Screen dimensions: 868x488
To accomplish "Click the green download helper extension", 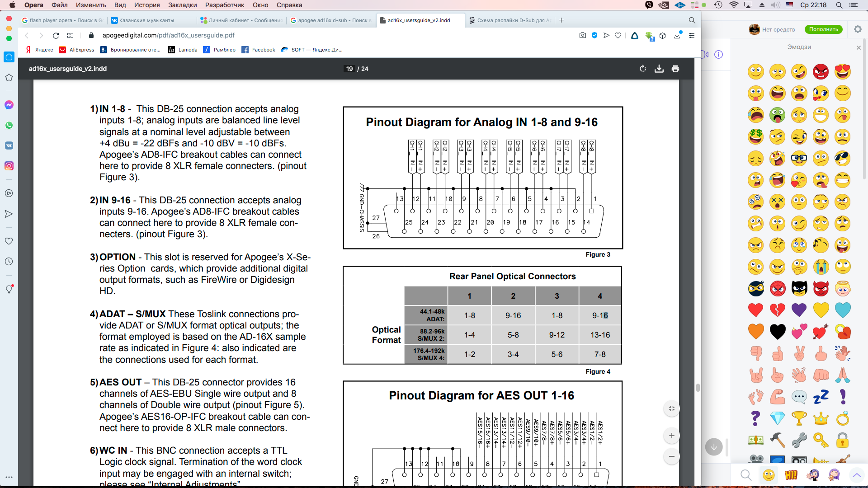I will click(650, 36).
